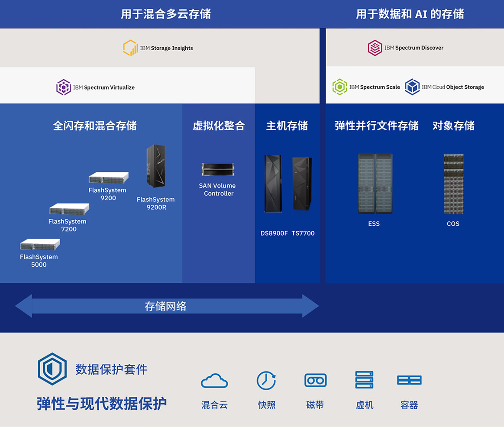Click the FlashSystem 9200R label
Screen dimensions: 504x427
point(156,203)
